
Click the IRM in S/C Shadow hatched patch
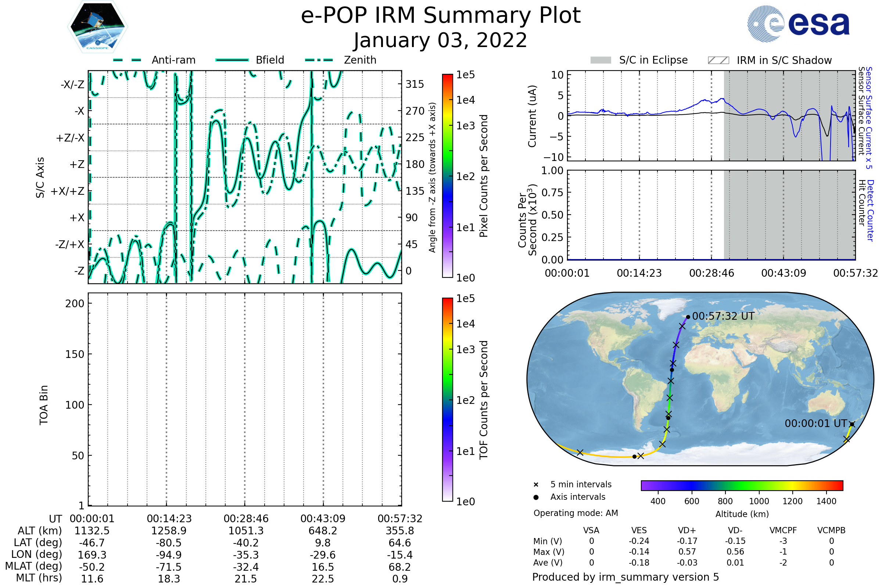click(718, 60)
